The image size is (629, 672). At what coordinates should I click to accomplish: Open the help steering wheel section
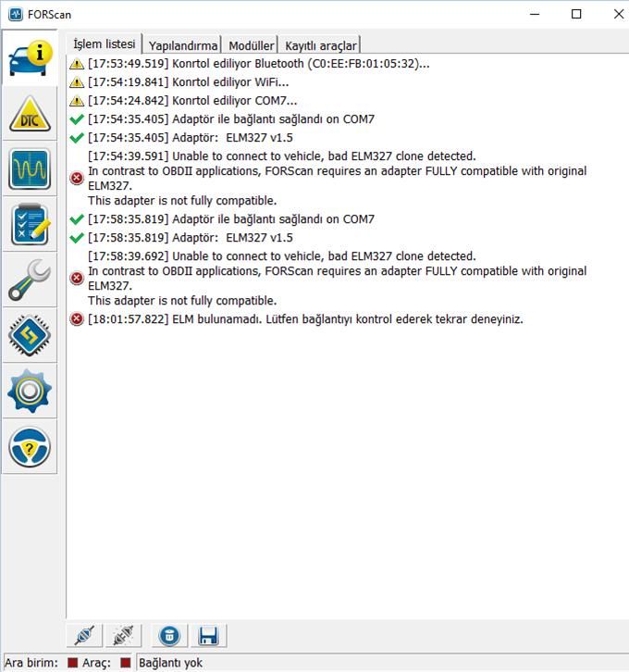click(x=30, y=447)
